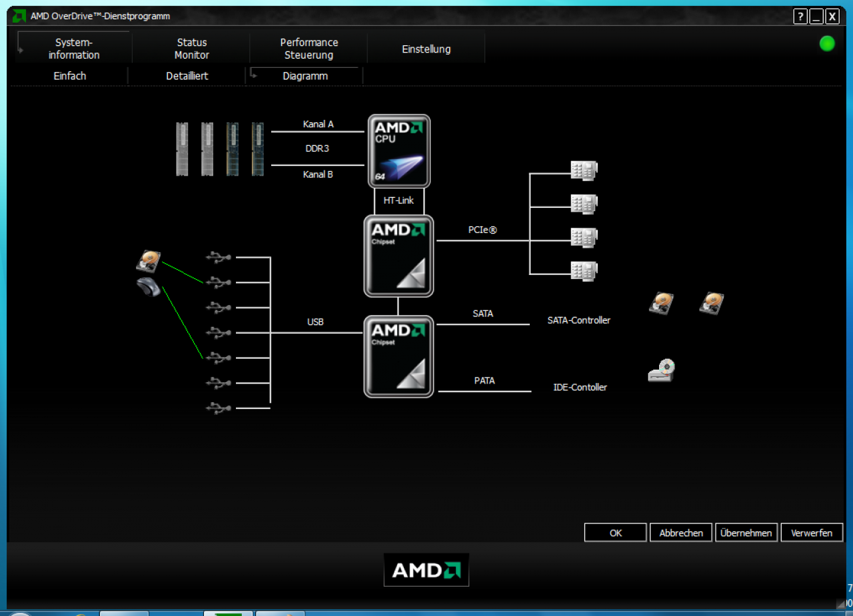Viewport: 853px width, 616px height.
Task: Open the System-information tab
Action: 74,49
